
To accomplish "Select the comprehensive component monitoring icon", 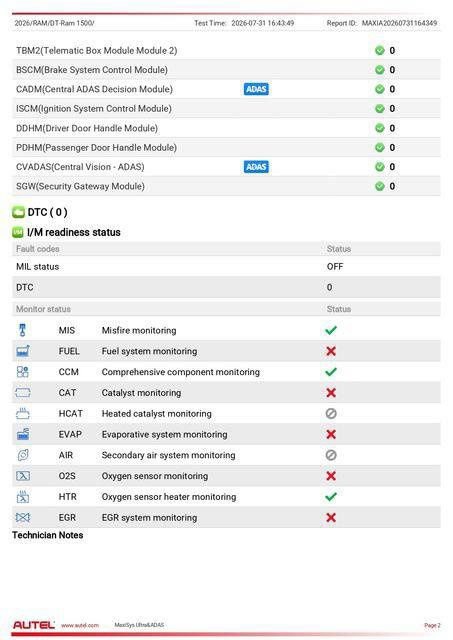I will pyautogui.click(x=22, y=372).
